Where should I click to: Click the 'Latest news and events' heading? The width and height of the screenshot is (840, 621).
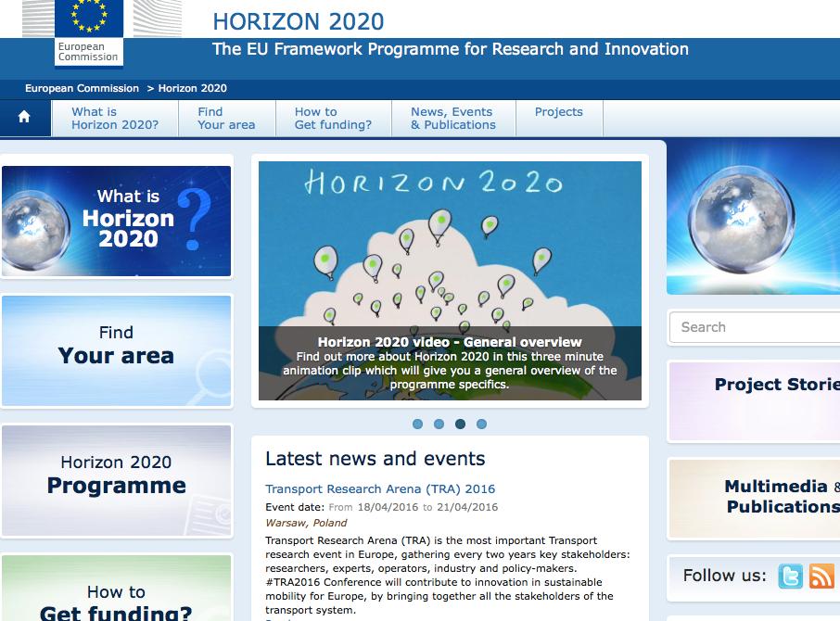[x=375, y=459]
